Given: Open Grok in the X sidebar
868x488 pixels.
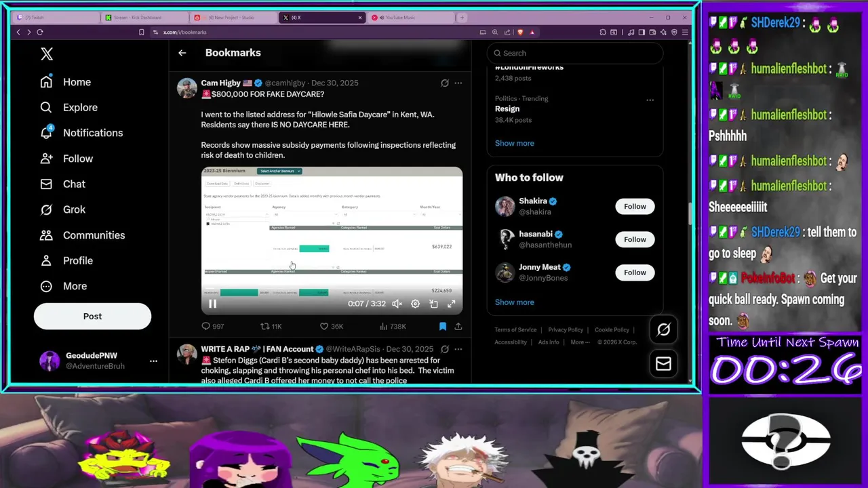Looking at the screenshot, I should [x=62, y=209].
